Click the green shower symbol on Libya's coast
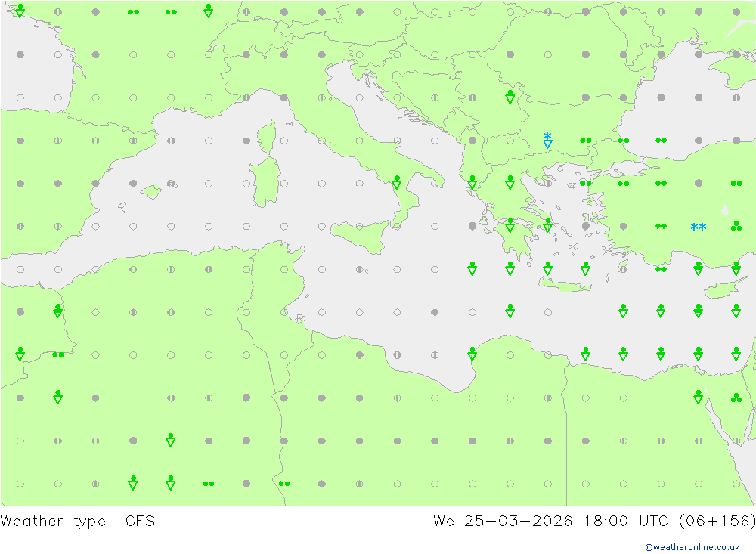 coord(472,354)
